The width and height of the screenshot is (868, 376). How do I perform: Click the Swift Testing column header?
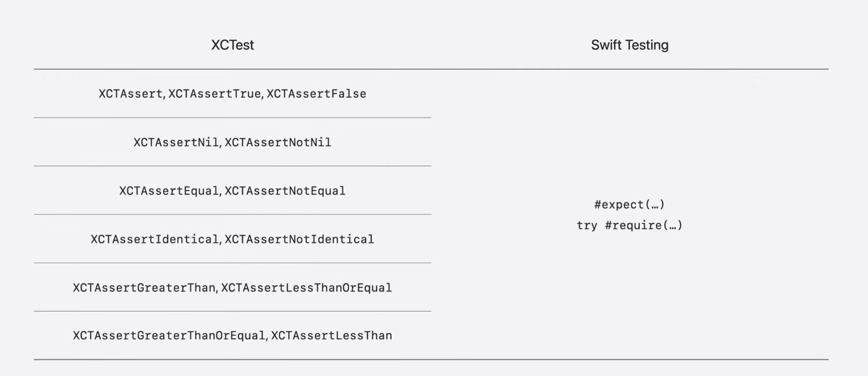tap(629, 45)
